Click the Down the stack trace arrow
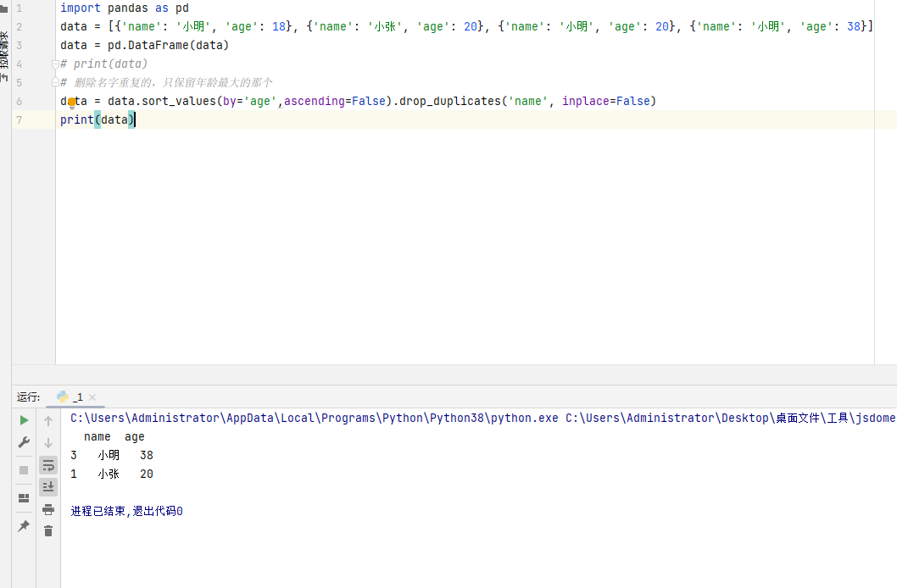This screenshot has width=897, height=588. [48, 443]
